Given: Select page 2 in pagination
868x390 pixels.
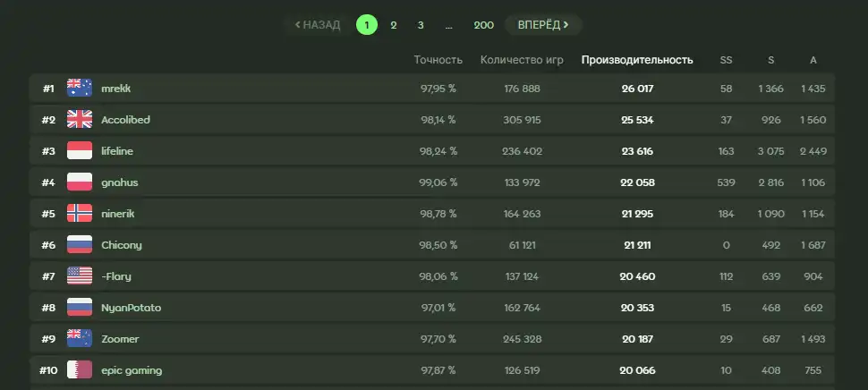Looking at the screenshot, I should [x=393, y=25].
